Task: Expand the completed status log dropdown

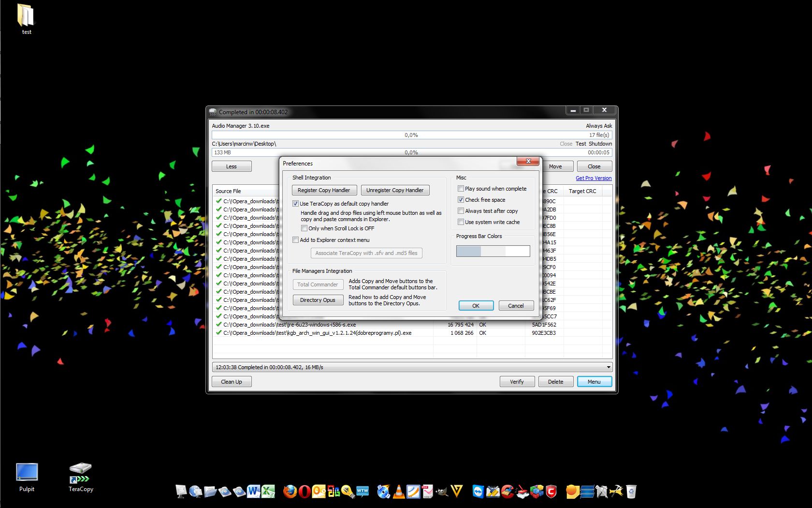Action: [609, 367]
